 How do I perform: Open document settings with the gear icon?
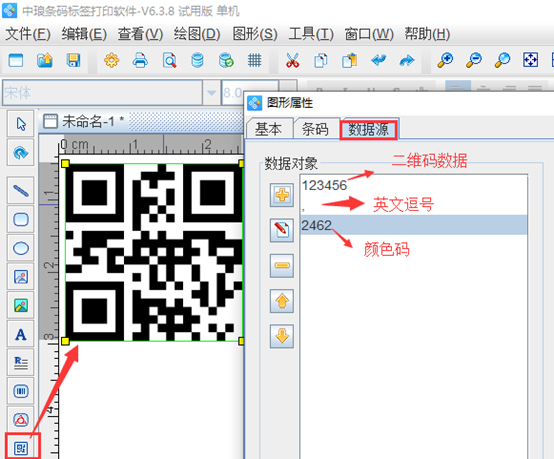[112, 60]
